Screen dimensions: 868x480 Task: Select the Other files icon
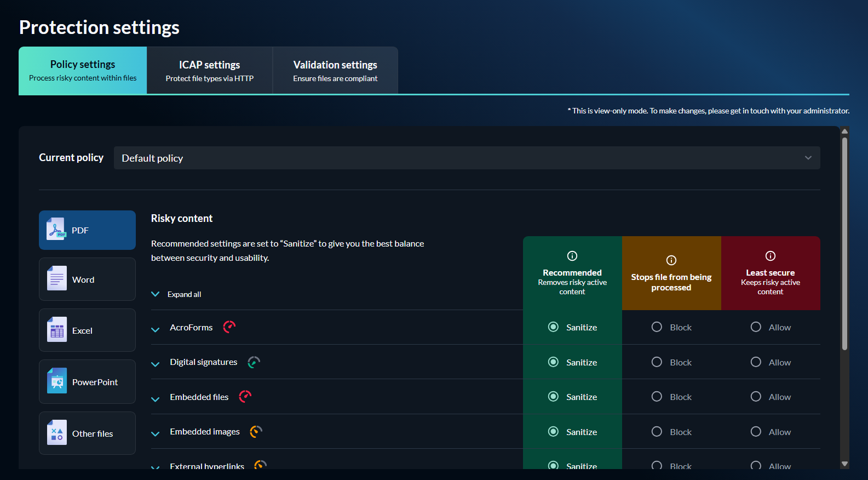[x=57, y=433]
